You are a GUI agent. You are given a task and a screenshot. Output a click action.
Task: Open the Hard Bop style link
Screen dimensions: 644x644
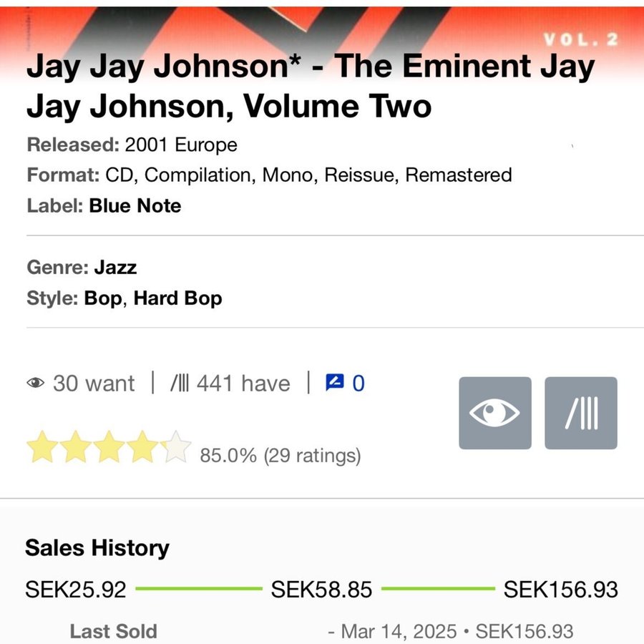click(x=178, y=298)
